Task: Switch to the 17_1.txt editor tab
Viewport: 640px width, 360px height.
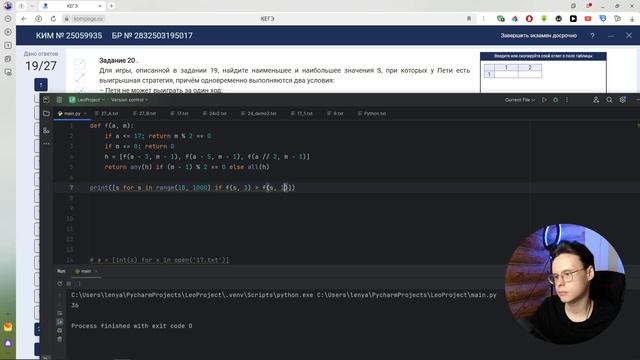Action: [302, 113]
